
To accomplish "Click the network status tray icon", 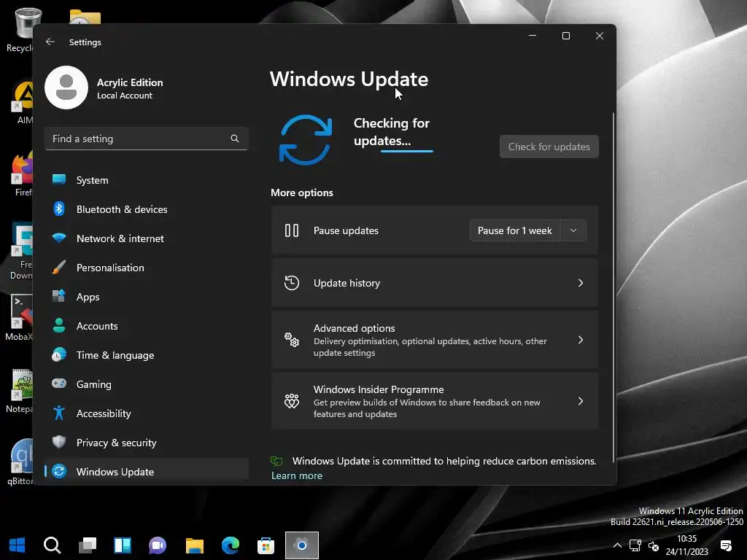I will pyautogui.click(x=635, y=545).
